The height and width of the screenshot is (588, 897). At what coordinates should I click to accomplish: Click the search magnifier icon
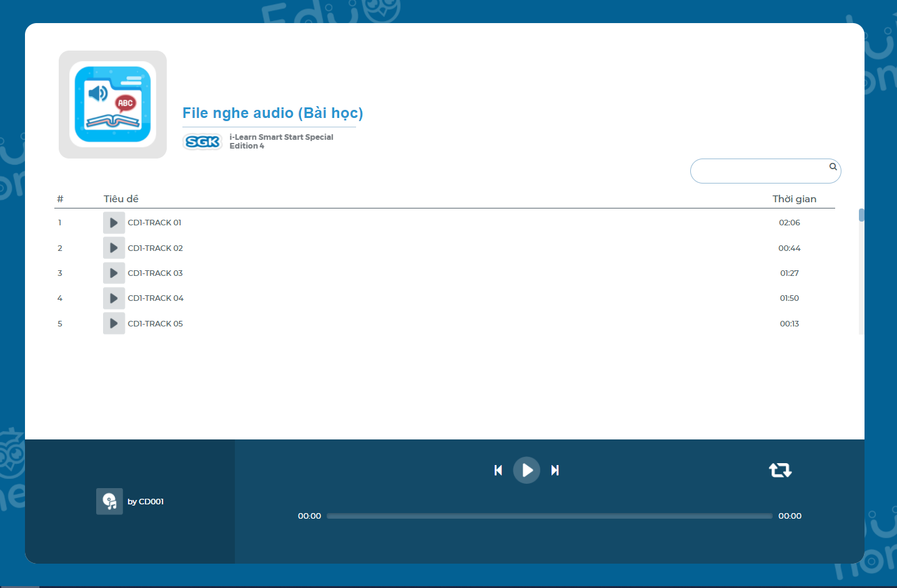pyautogui.click(x=833, y=167)
